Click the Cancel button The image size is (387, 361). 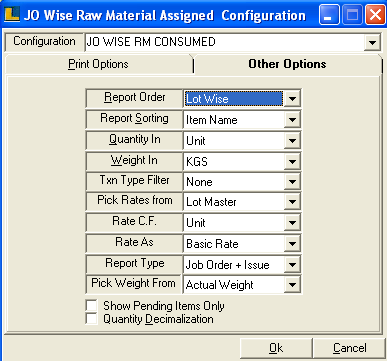(349, 348)
